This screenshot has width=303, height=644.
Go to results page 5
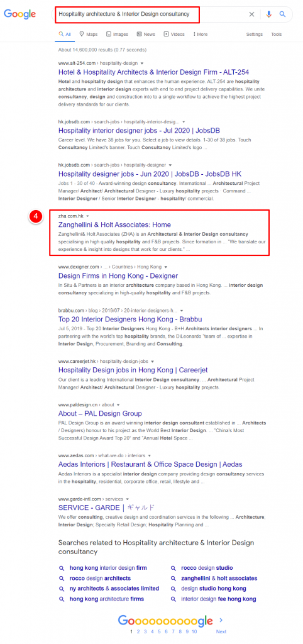(x=159, y=631)
